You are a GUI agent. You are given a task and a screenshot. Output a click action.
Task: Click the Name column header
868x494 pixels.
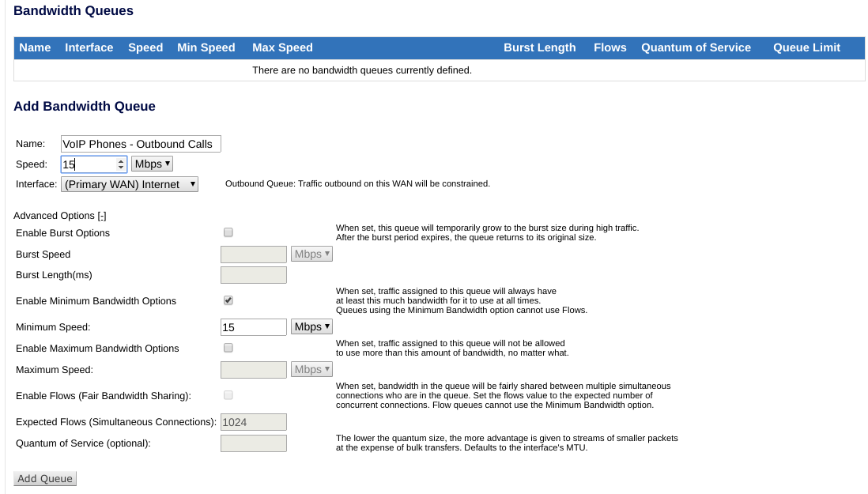coord(35,47)
